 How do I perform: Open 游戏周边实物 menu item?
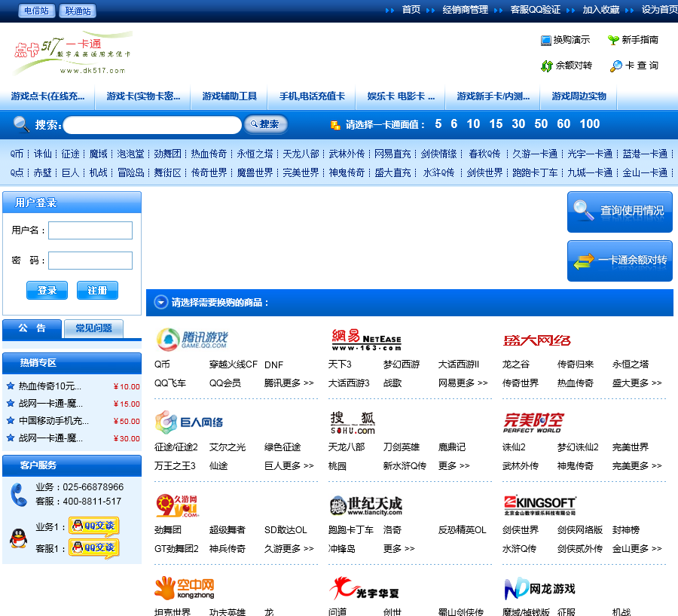click(579, 96)
